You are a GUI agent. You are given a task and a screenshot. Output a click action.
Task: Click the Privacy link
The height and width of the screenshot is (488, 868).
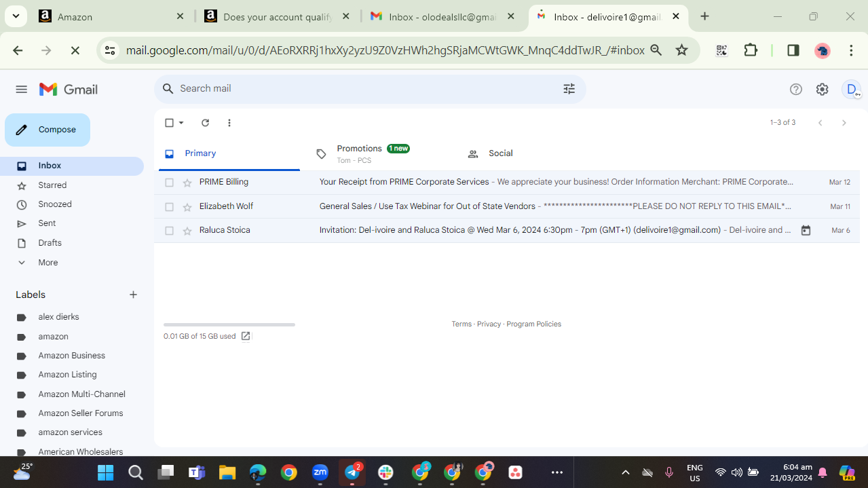(489, 324)
